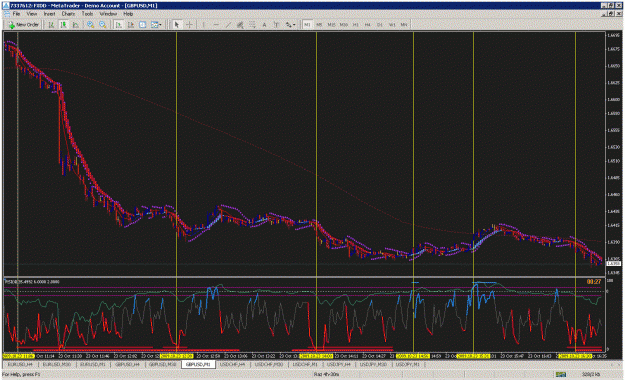This screenshot has height=380, width=625.
Task: Switch to GBPUSD,M30 chart tab
Action: (x=163, y=364)
